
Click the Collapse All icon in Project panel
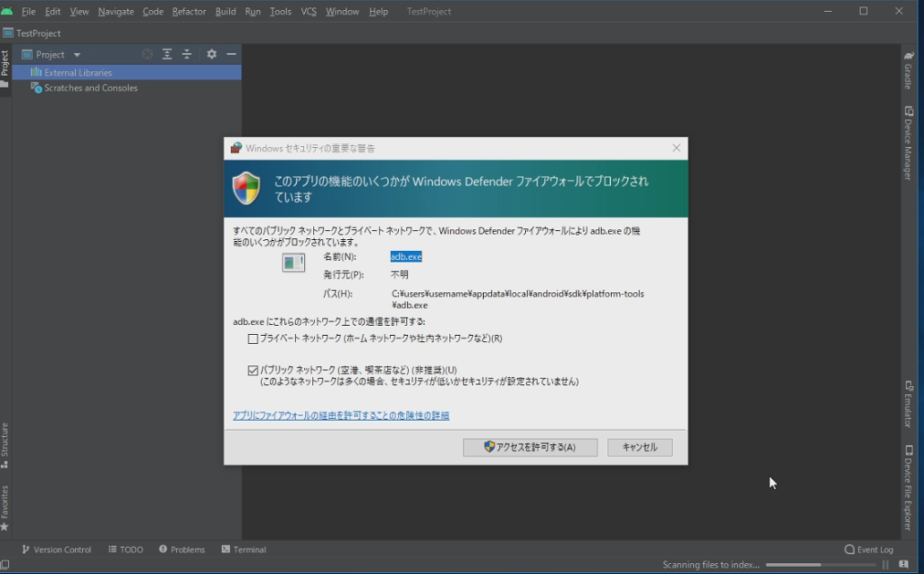(x=187, y=54)
